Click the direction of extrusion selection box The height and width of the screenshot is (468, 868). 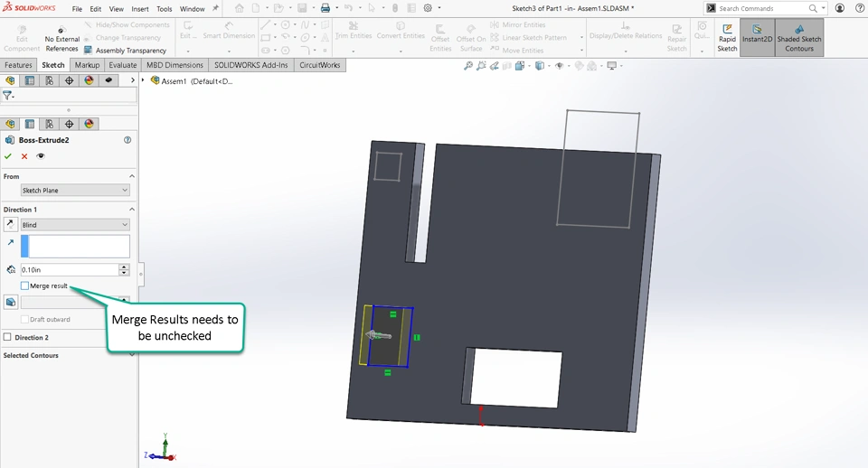point(75,246)
